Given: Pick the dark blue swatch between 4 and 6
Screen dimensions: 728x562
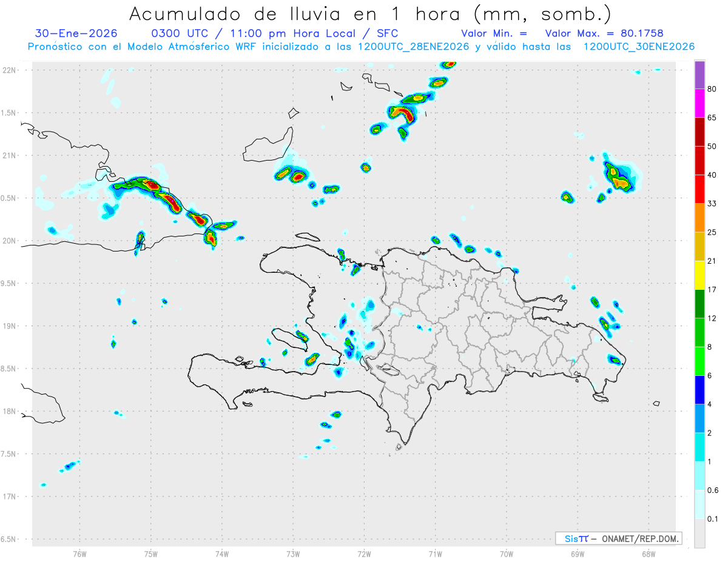Looking at the screenshot, I should tap(699, 389).
